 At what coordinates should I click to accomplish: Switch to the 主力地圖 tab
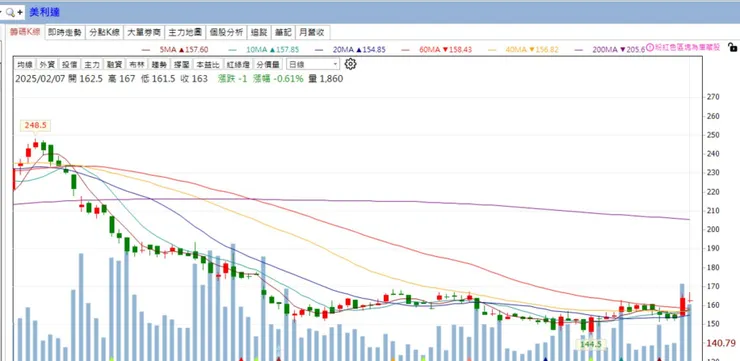click(x=185, y=33)
